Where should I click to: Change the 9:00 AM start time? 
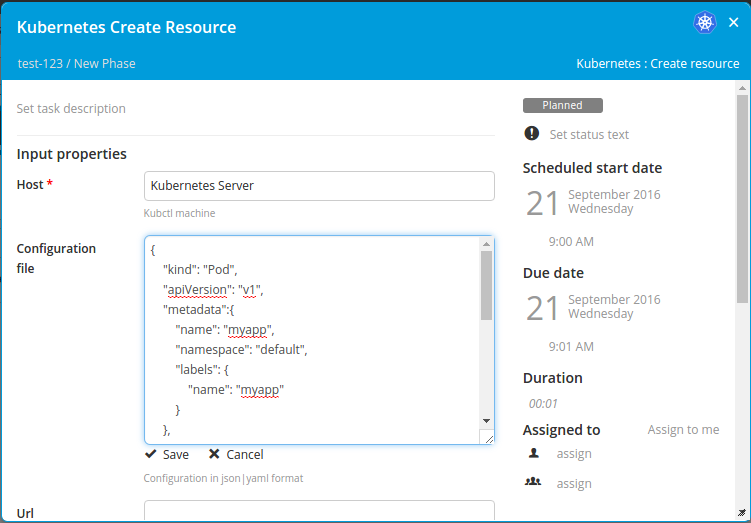pos(571,242)
